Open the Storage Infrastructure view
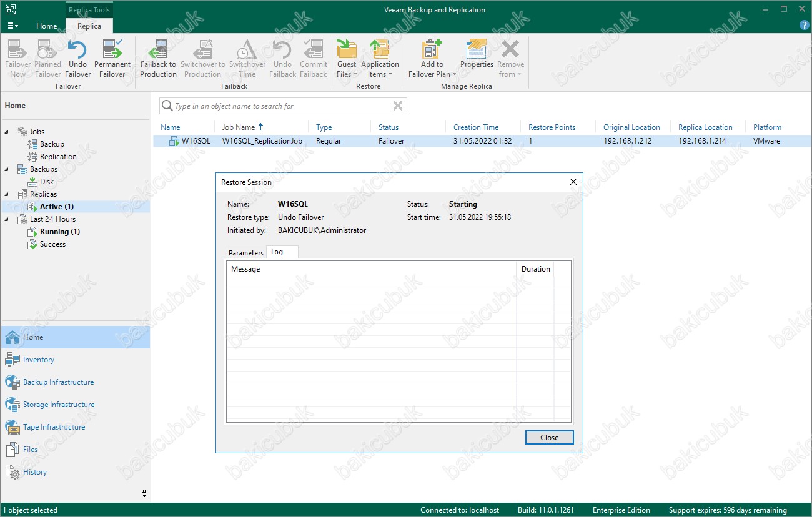Screen dimensions: 812x517 coord(75,405)
